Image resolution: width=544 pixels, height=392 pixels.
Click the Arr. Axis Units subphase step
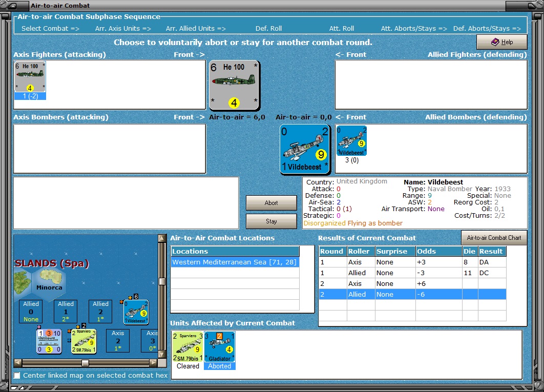123,29
